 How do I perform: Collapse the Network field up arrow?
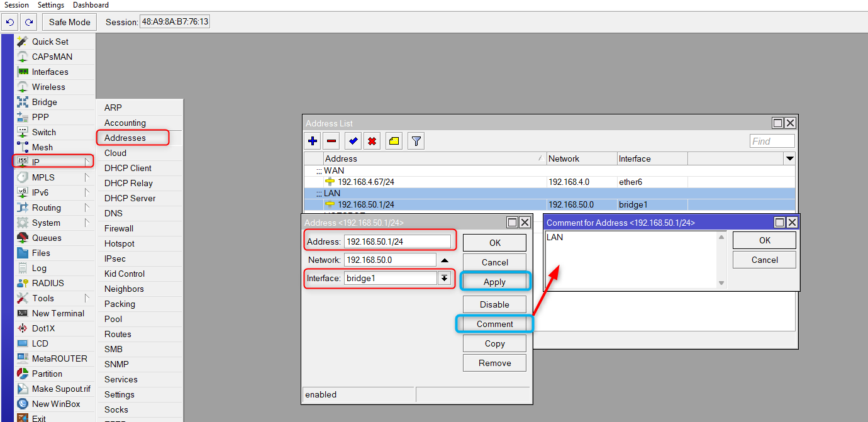[x=445, y=260]
